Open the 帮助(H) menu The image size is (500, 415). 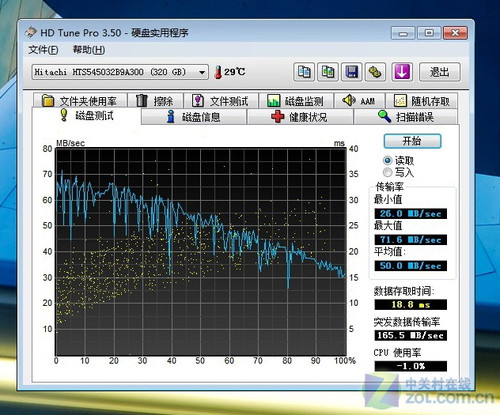89,50
